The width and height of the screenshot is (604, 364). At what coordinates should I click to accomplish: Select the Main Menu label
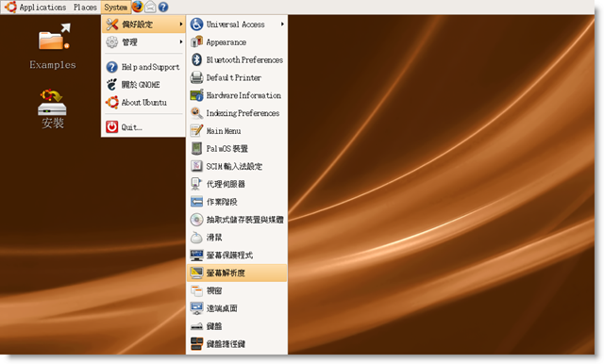224,131
